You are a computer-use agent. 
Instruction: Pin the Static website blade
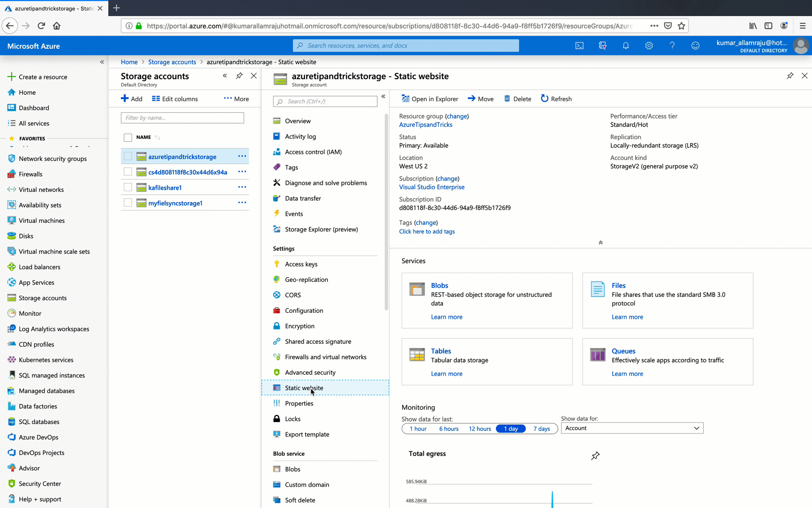(790, 76)
